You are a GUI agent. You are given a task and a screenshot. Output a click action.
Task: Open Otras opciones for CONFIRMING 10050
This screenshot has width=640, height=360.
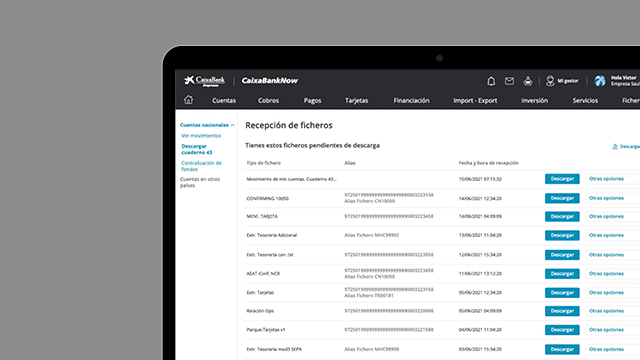(x=612, y=198)
